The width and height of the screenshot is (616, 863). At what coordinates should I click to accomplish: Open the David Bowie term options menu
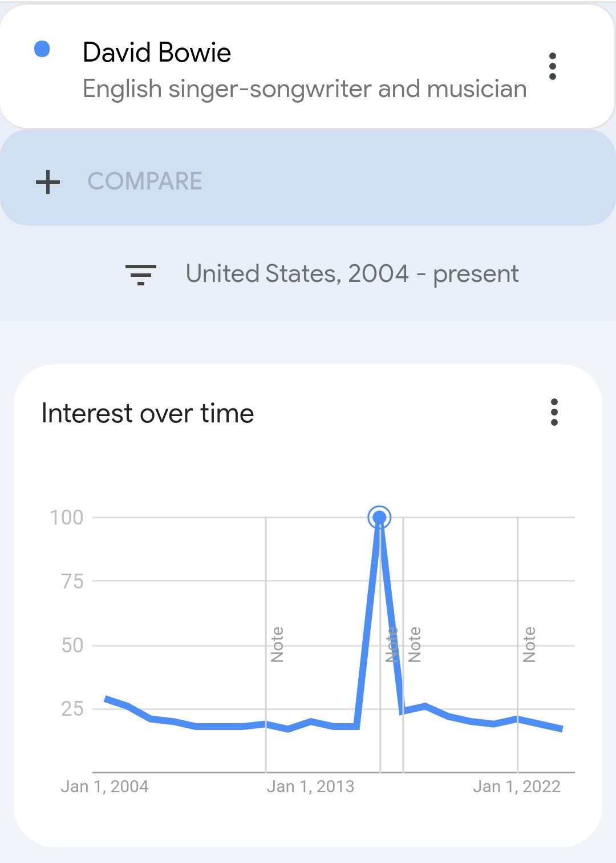click(552, 67)
